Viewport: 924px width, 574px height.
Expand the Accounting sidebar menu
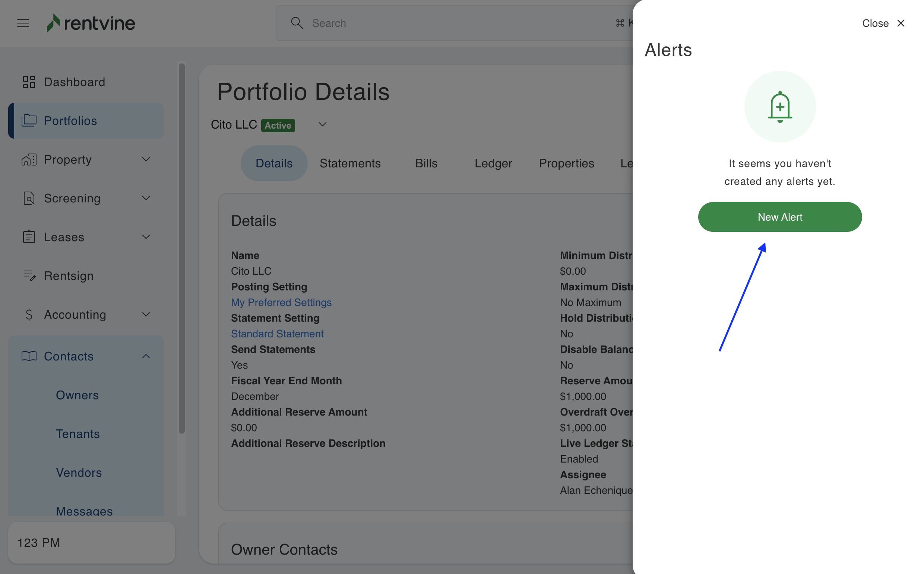pyautogui.click(x=146, y=314)
